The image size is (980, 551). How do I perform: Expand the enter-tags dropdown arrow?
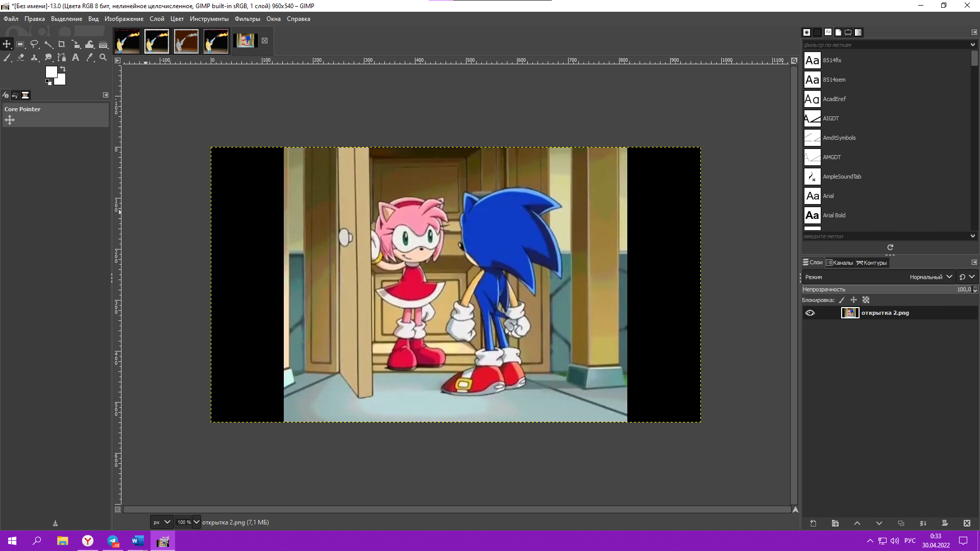click(x=973, y=236)
